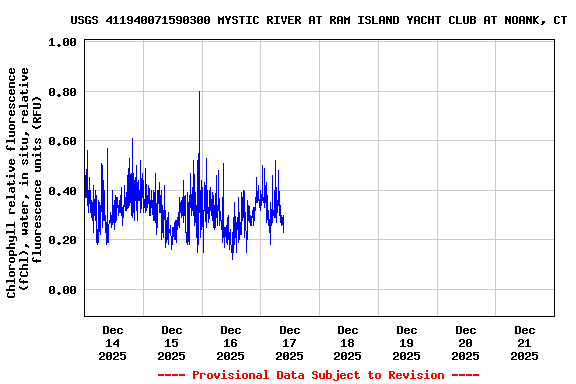The height and width of the screenshot is (384, 576).
Task: Click the Dec 16 2025 date label
Action: point(230,343)
